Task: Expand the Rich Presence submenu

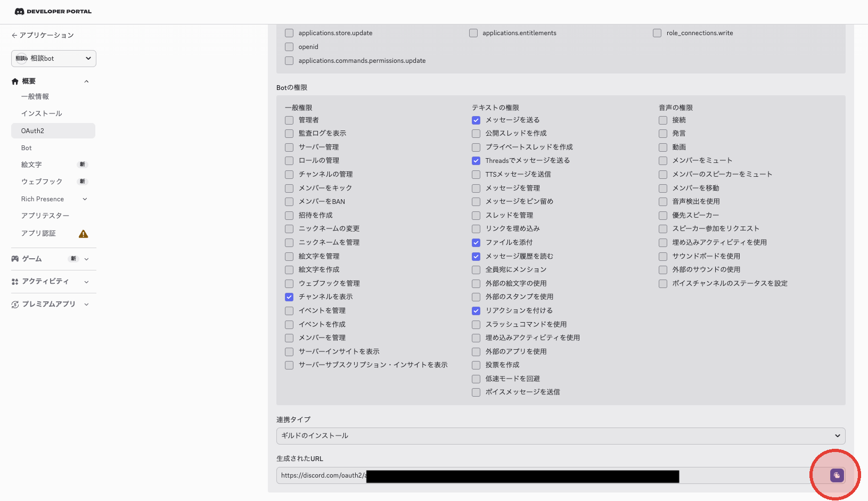Action: tap(85, 199)
